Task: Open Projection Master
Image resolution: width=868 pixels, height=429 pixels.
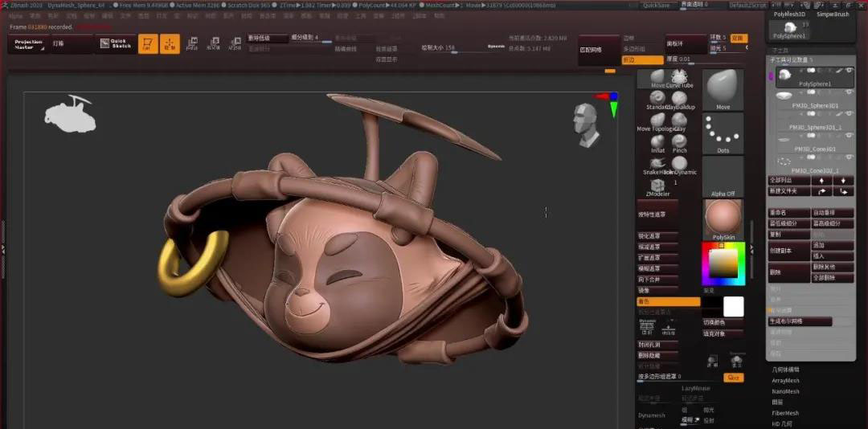Action: 29,44
